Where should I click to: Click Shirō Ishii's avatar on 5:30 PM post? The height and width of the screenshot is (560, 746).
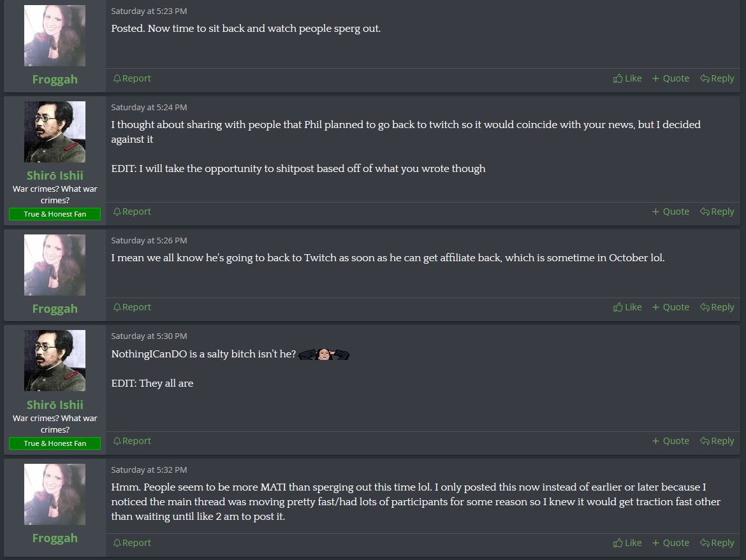coord(55,361)
